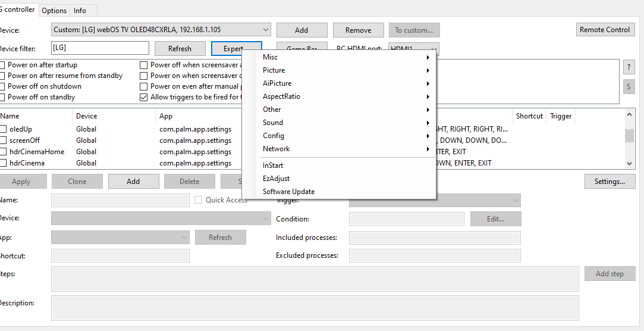Select InStart menu entry
The height and width of the screenshot is (331, 644).
tap(273, 165)
